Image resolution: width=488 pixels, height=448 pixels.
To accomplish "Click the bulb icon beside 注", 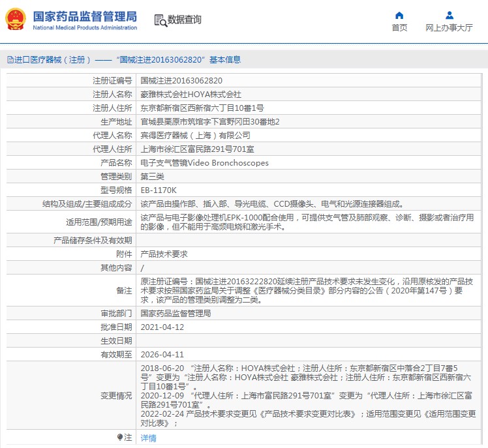I will click(119, 437).
